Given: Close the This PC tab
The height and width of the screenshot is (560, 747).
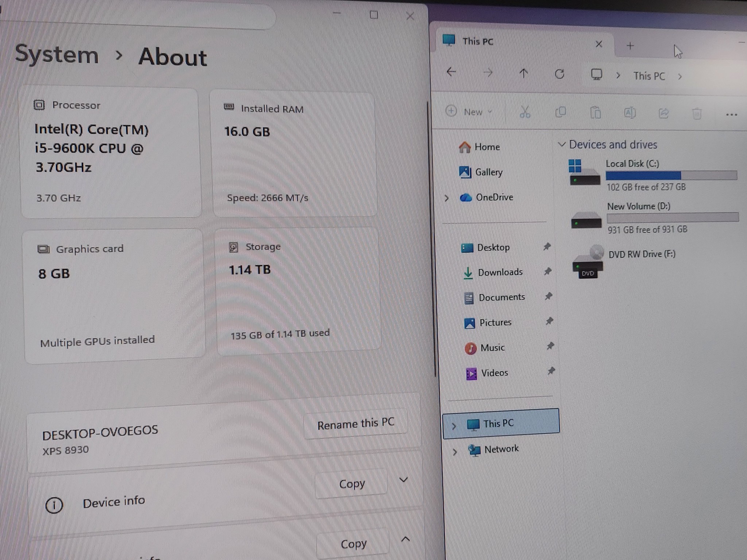Looking at the screenshot, I should click(599, 44).
